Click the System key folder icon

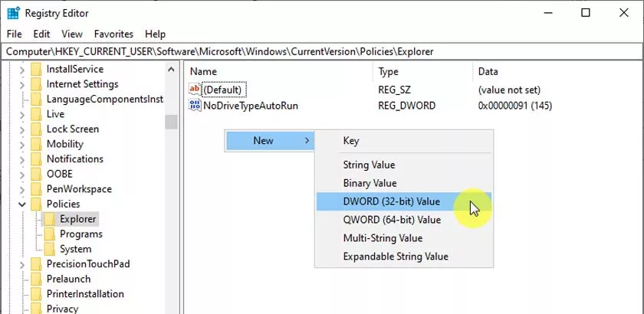pyautogui.click(x=49, y=249)
